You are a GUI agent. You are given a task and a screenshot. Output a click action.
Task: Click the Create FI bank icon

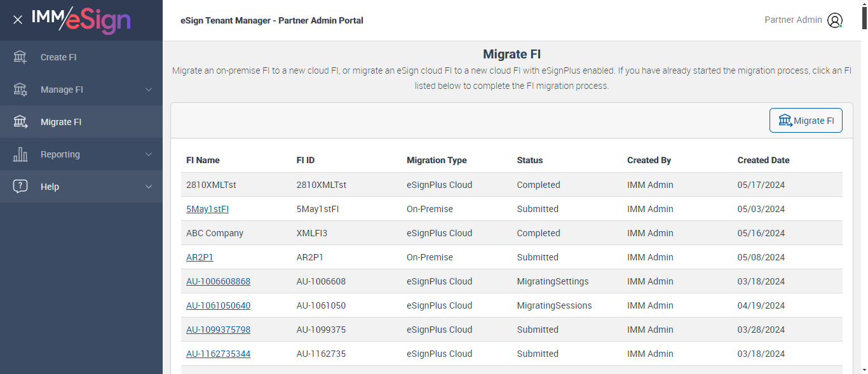20,57
